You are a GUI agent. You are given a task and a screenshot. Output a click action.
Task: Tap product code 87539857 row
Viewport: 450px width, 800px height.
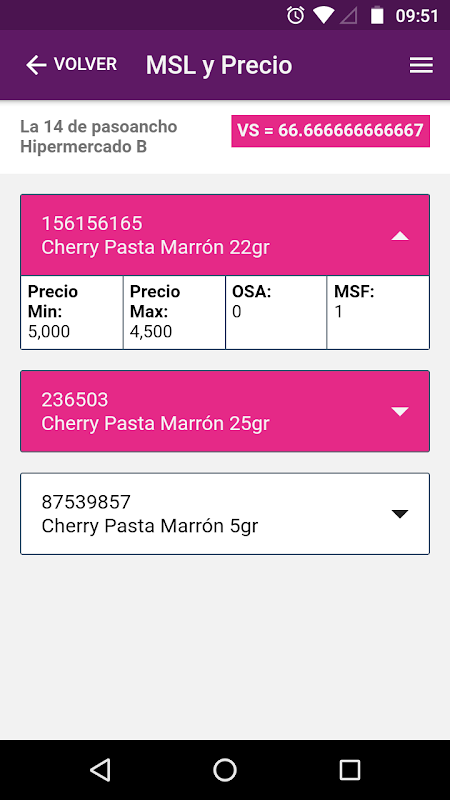point(225,514)
